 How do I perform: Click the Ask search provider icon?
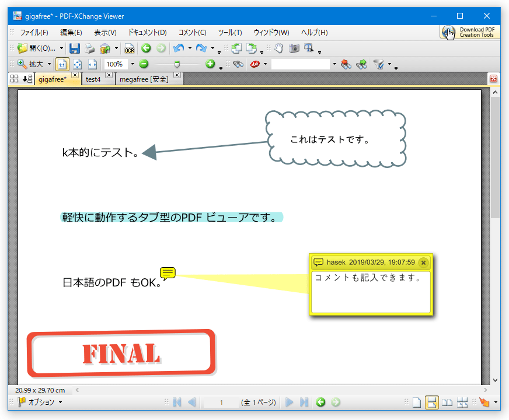click(x=255, y=64)
